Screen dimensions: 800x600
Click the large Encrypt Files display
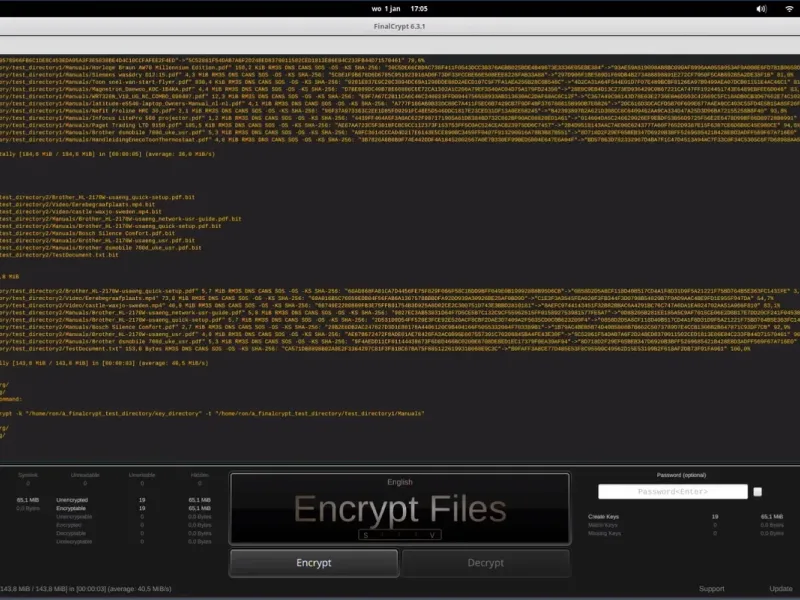(399, 509)
